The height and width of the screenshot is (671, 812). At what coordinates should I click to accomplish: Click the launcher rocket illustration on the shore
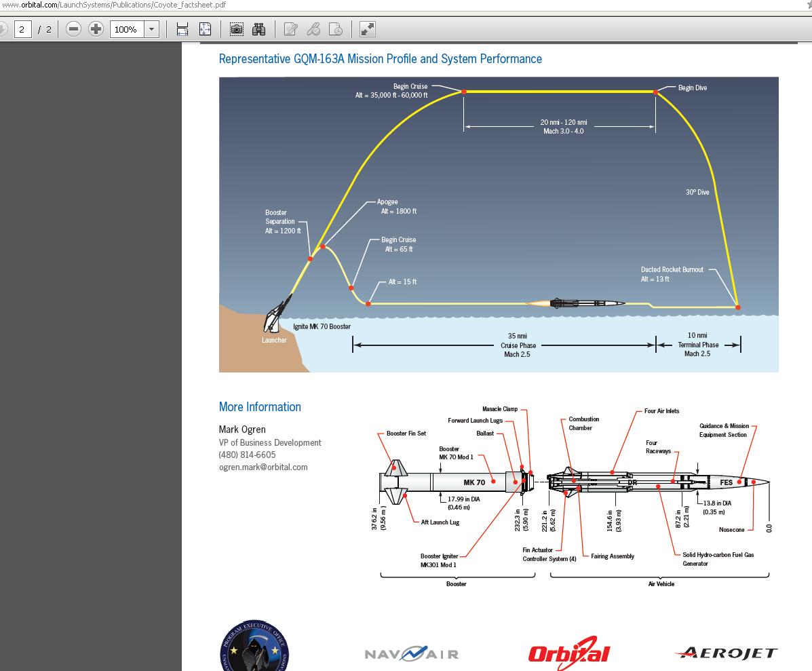(277, 314)
